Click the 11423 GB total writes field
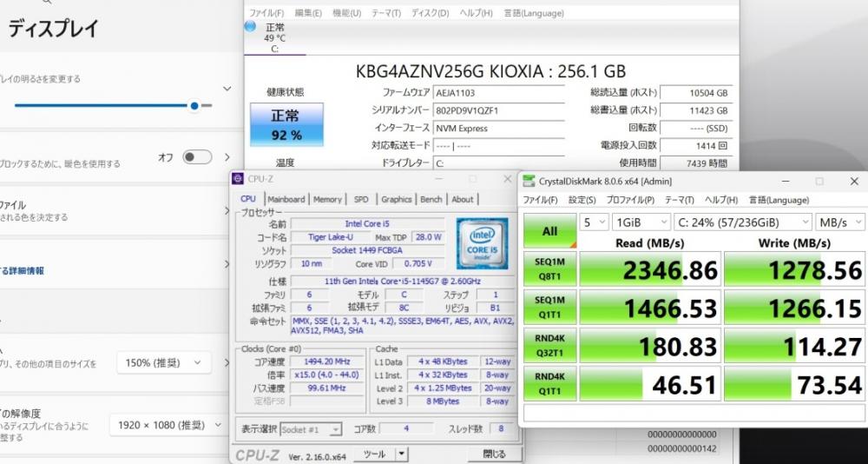This screenshot has width=868, height=464. [x=696, y=111]
